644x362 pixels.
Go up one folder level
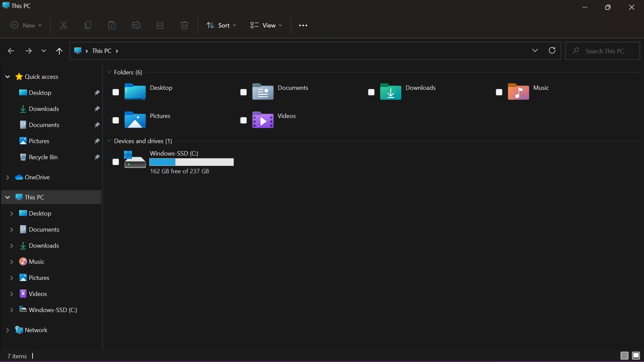[59, 51]
